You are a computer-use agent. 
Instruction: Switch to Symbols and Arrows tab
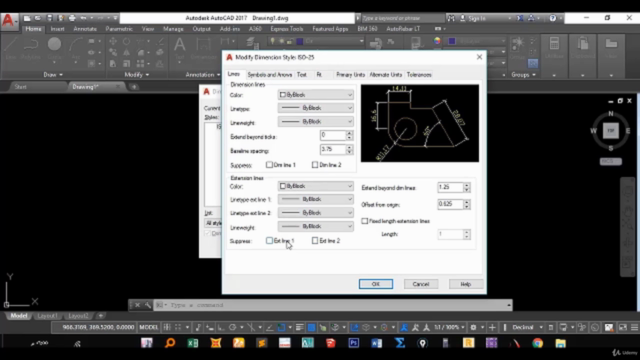[x=270, y=75]
